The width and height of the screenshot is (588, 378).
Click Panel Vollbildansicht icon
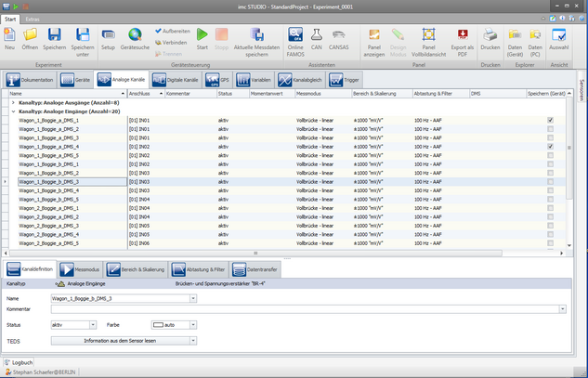[428, 36]
